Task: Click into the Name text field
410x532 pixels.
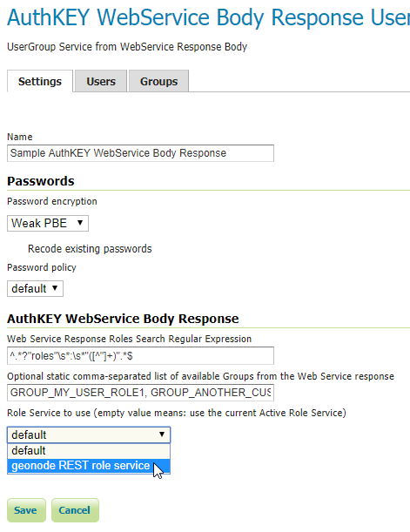Action: [x=140, y=153]
